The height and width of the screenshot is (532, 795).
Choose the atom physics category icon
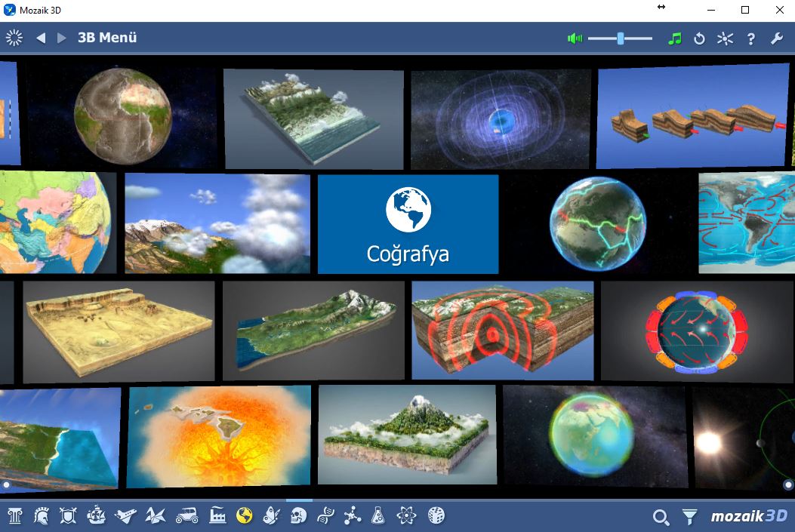407,516
